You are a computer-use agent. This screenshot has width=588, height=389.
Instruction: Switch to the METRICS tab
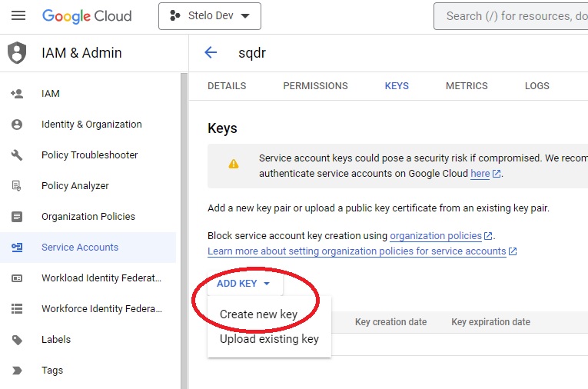(x=467, y=86)
